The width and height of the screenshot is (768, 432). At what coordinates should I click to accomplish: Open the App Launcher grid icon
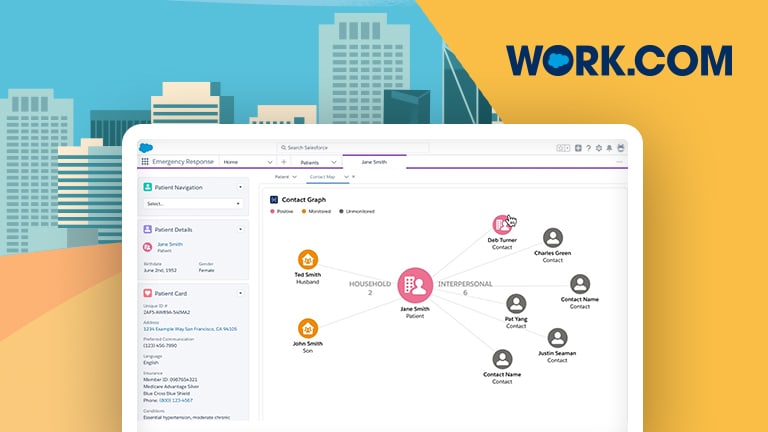145,161
